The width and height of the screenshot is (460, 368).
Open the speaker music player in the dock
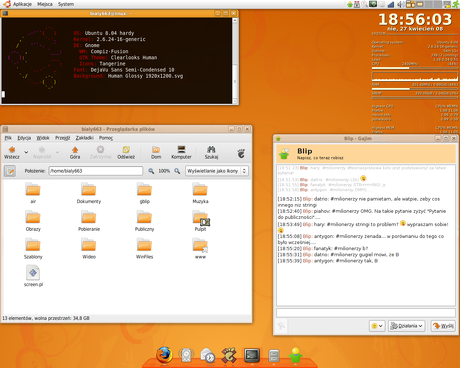tap(186, 355)
